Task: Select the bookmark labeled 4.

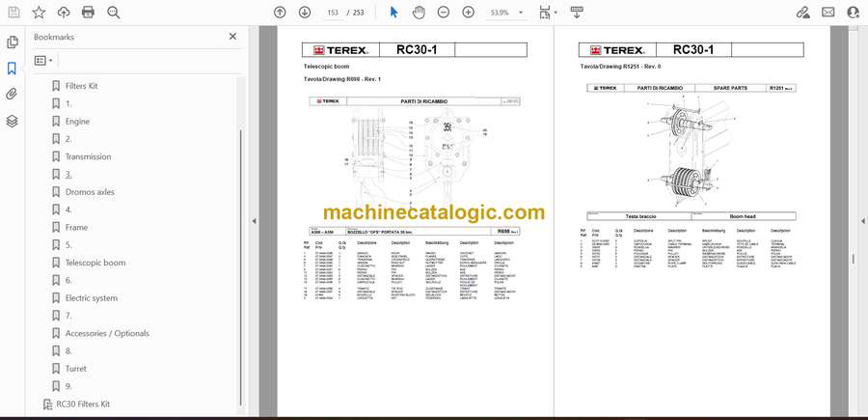Action: (x=68, y=210)
